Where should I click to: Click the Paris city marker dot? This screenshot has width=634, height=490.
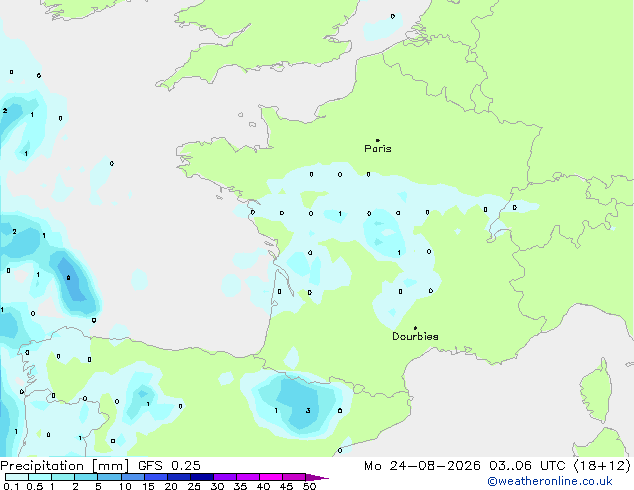378,140
